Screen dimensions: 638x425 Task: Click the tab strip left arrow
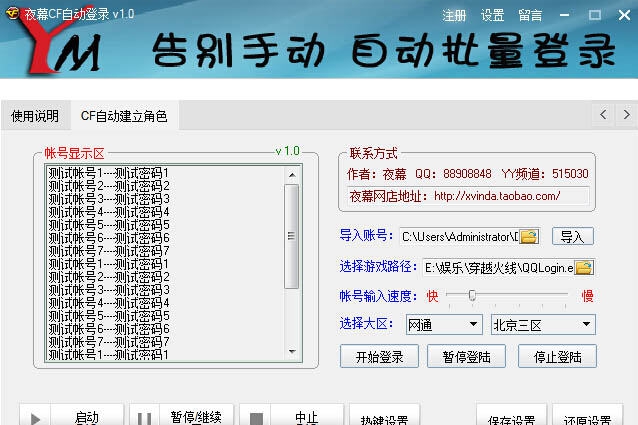pyautogui.click(x=603, y=114)
